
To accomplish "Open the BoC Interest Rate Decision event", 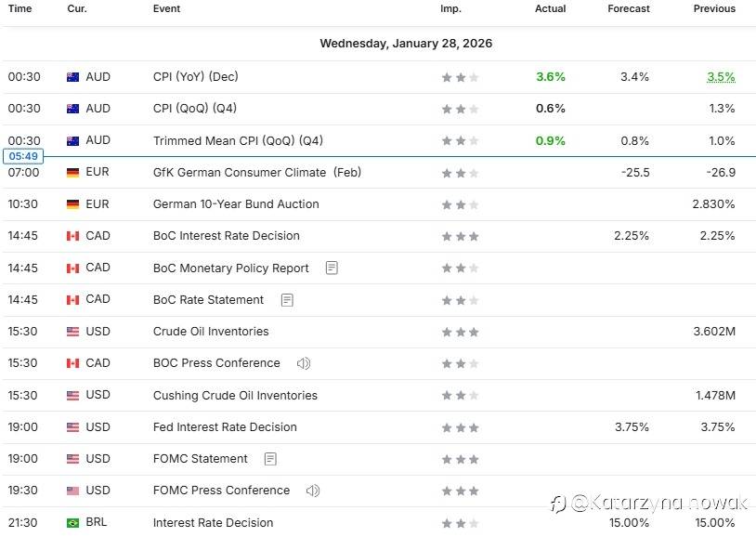I will 227,236.
